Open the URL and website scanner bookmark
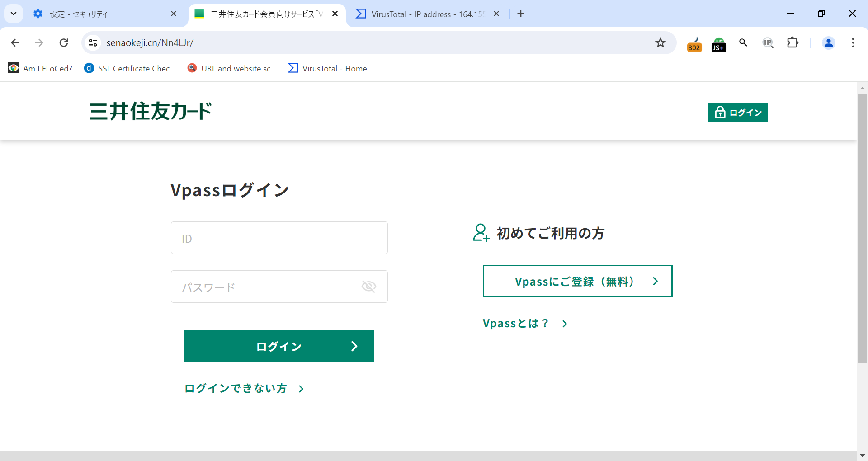Image resolution: width=868 pixels, height=461 pixels. (232, 68)
